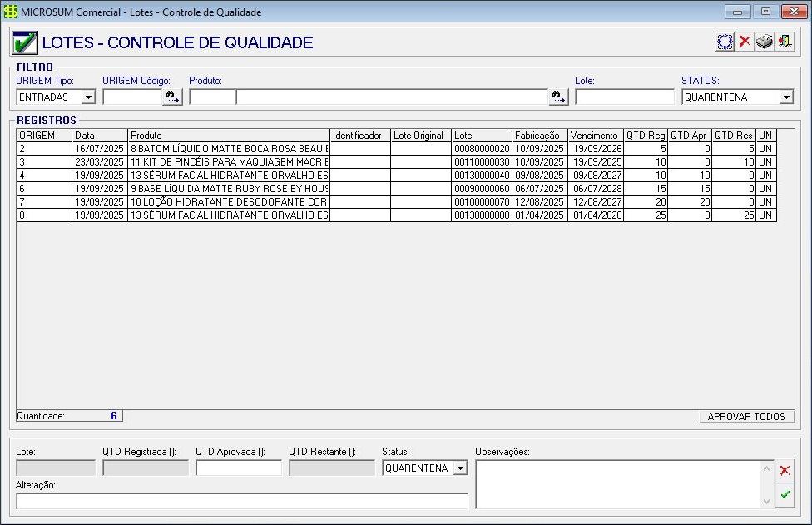812x525 pixels.
Task: Click the exit door icon
Action: 785,42
